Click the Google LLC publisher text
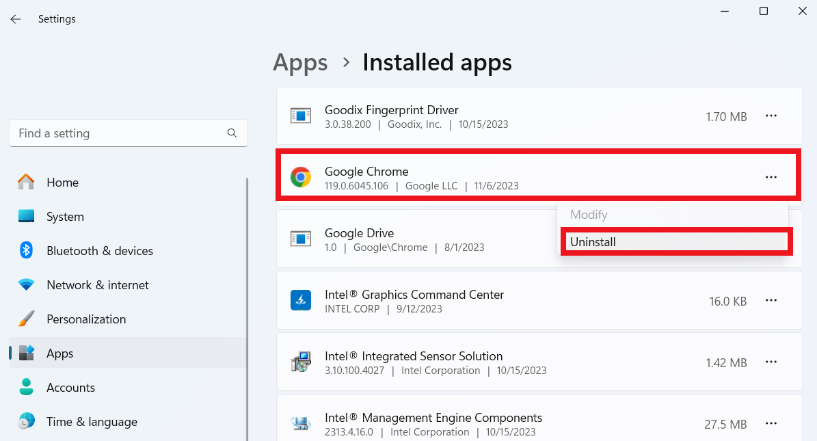 (431, 186)
